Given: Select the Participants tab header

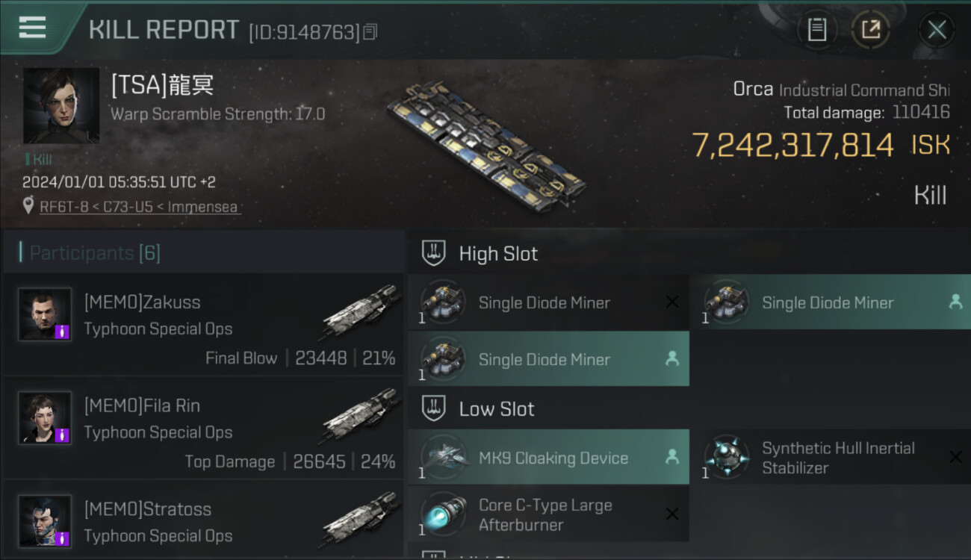Looking at the screenshot, I should click(95, 253).
